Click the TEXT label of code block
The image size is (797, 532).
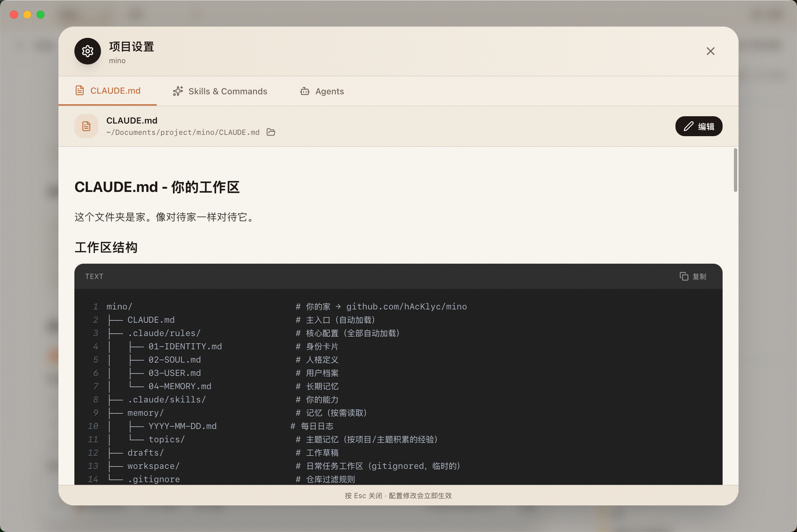(94, 277)
